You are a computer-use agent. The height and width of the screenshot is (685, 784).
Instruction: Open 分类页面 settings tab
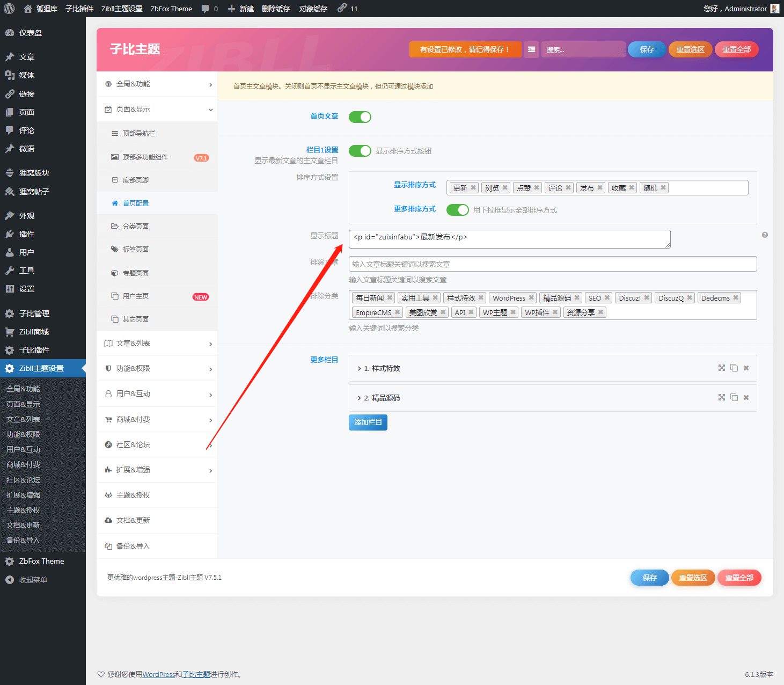tap(136, 227)
